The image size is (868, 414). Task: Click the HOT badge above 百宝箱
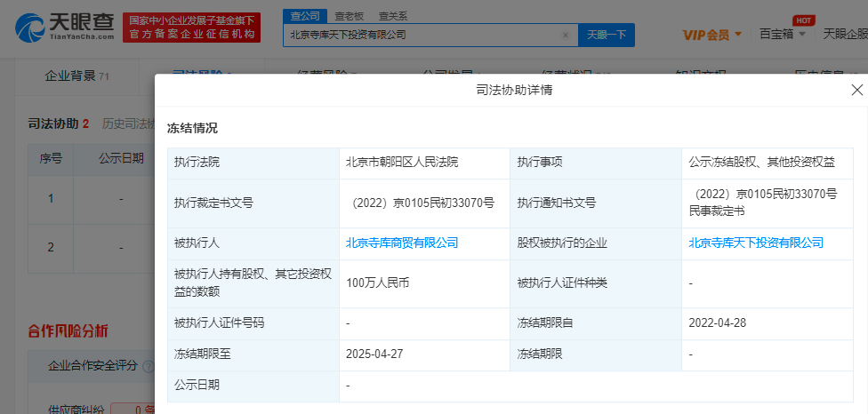point(804,20)
